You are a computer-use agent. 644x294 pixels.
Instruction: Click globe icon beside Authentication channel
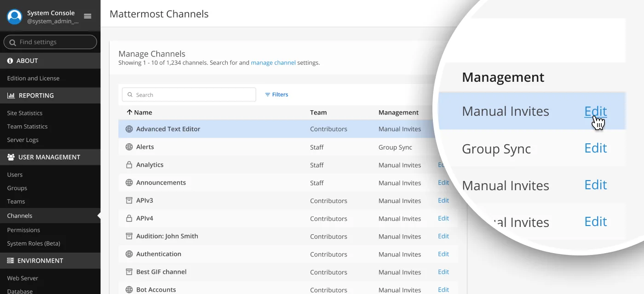(x=129, y=254)
